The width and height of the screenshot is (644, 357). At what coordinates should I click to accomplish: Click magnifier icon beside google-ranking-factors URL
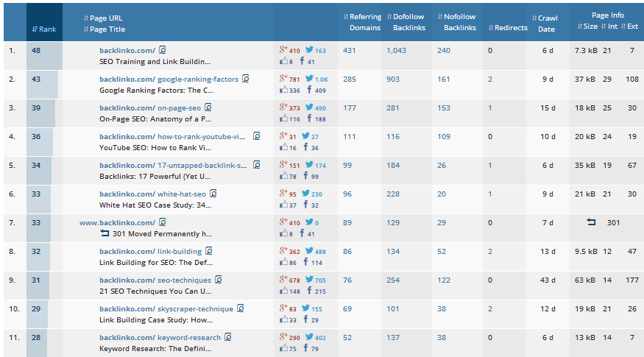(246, 79)
